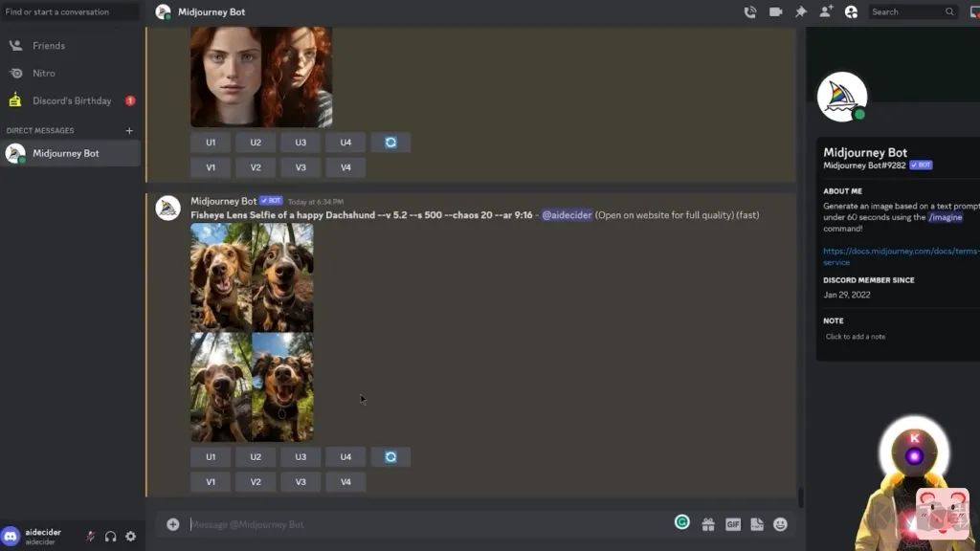Toggle microphone mute in user panel

click(90, 537)
